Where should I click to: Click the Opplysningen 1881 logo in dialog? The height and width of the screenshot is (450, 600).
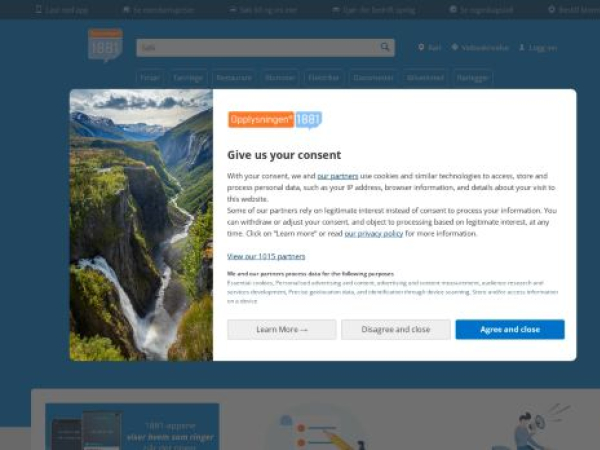click(275, 120)
